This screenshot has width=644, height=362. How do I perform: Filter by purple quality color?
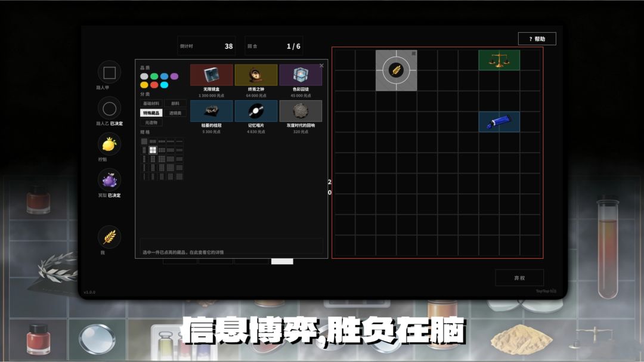point(174,76)
